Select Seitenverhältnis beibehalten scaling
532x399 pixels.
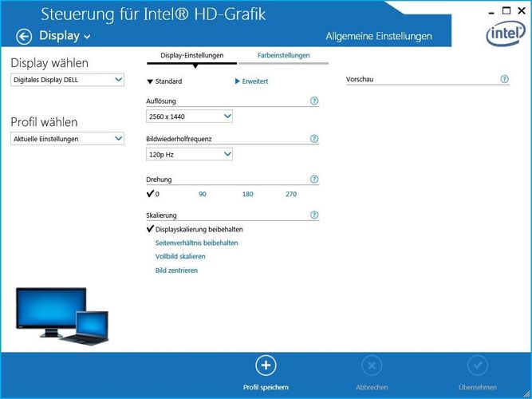[197, 243]
